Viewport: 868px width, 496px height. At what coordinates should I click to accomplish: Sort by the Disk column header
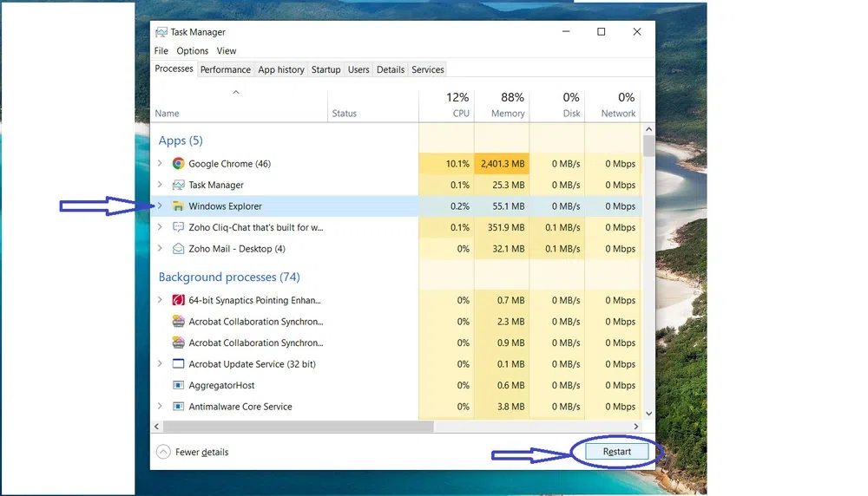557,105
